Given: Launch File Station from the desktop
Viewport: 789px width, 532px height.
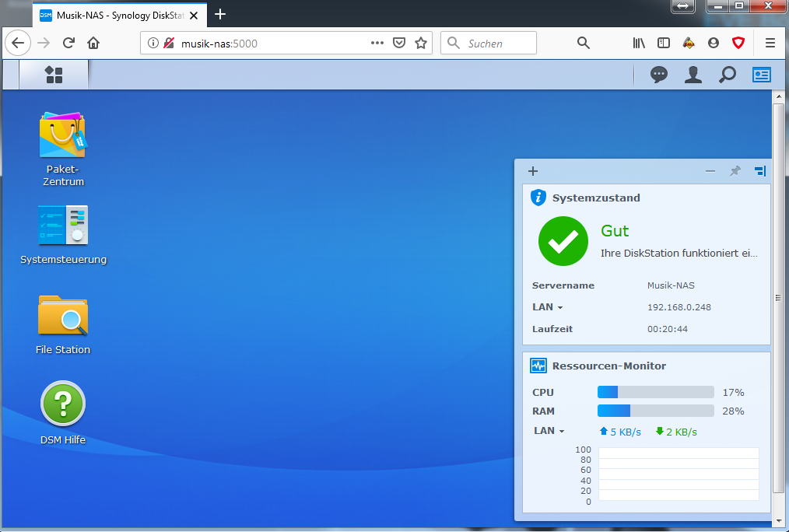Looking at the screenshot, I should [63, 324].
